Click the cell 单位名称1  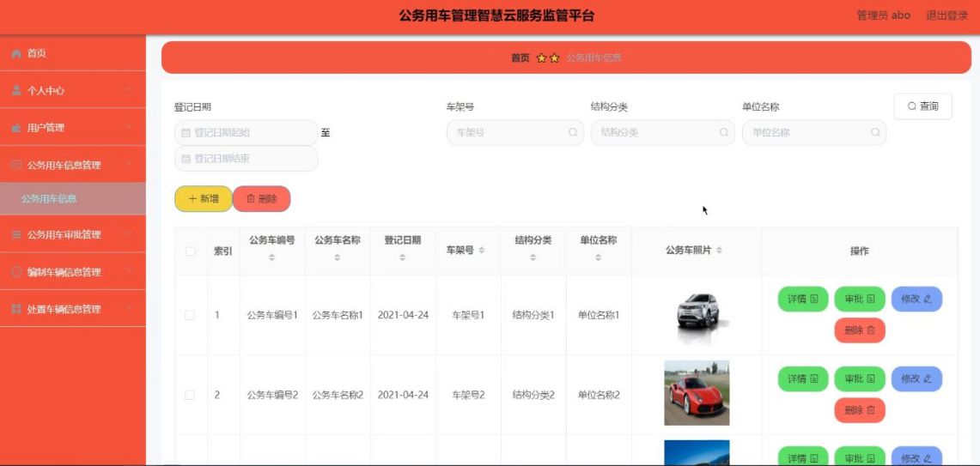(598, 316)
